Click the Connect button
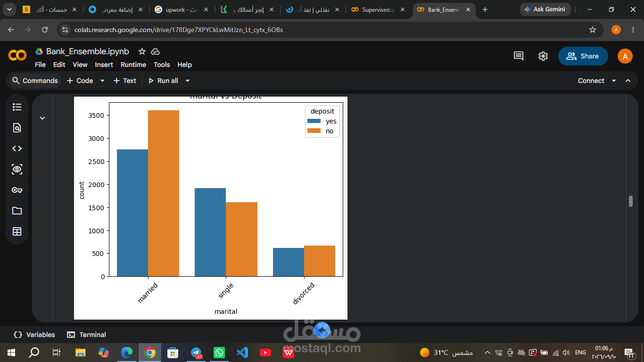The image size is (644, 362). click(591, 81)
